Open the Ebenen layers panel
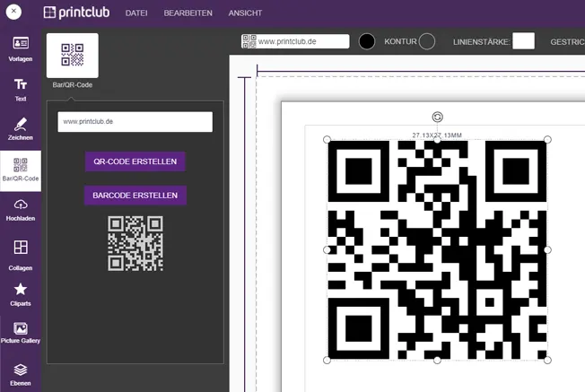This screenshot has height=392, width=585. click(x=20, y=373)
